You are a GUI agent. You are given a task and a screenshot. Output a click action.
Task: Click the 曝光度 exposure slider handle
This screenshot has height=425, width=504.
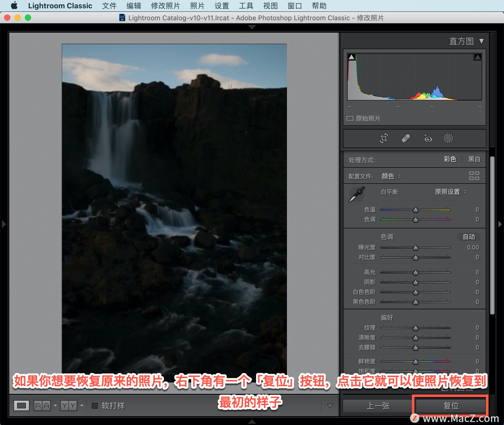tap(416, 248)
